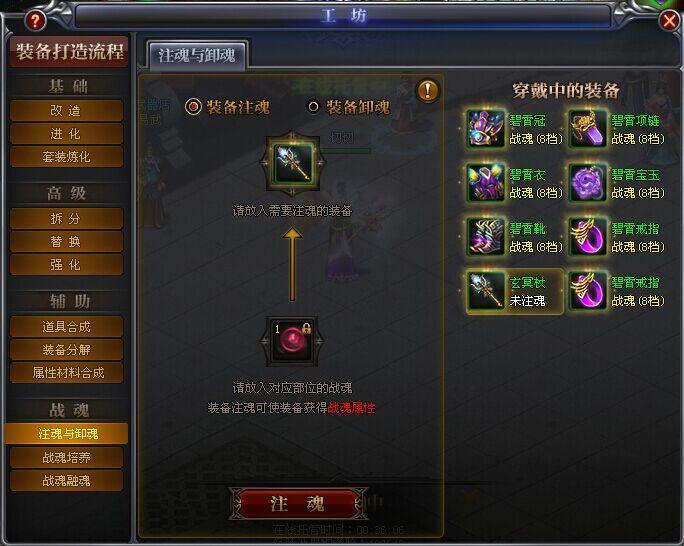The height and width of the screenshot is (546, 684).
Task: Select the 碧霄衣 armor equipment icon
Action: tap(485, 183)
